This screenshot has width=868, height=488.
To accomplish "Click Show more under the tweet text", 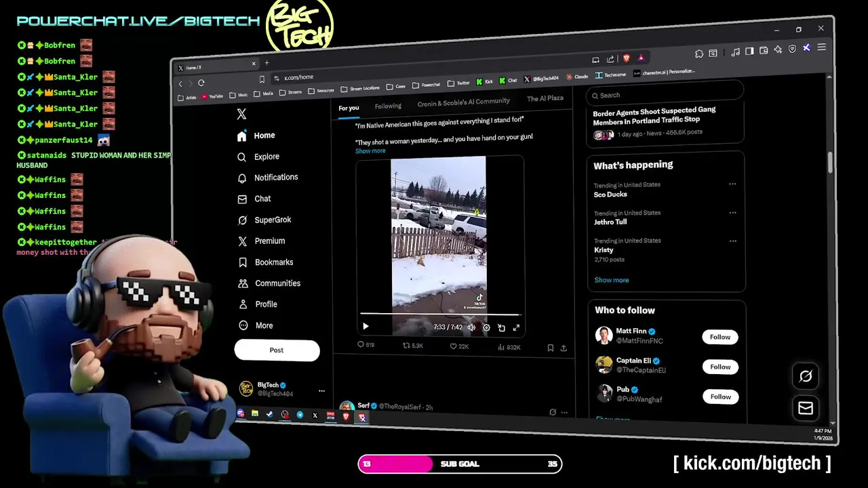I will (370, 150).
